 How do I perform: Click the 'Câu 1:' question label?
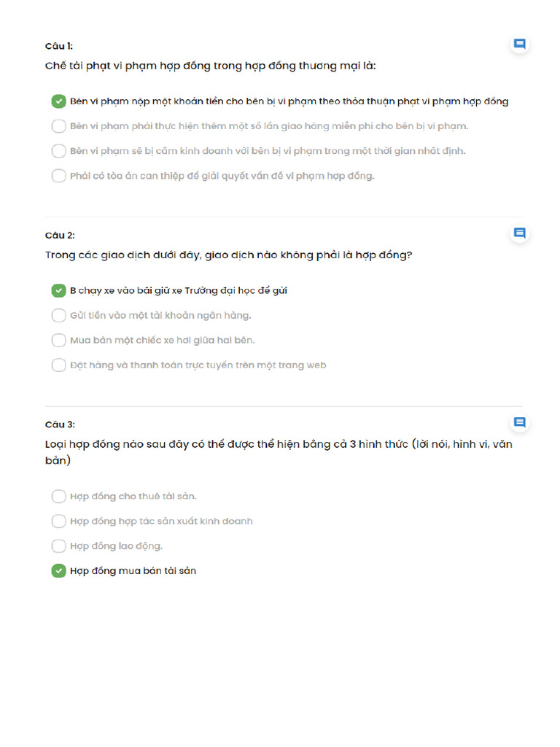click(x=59, y=46)
